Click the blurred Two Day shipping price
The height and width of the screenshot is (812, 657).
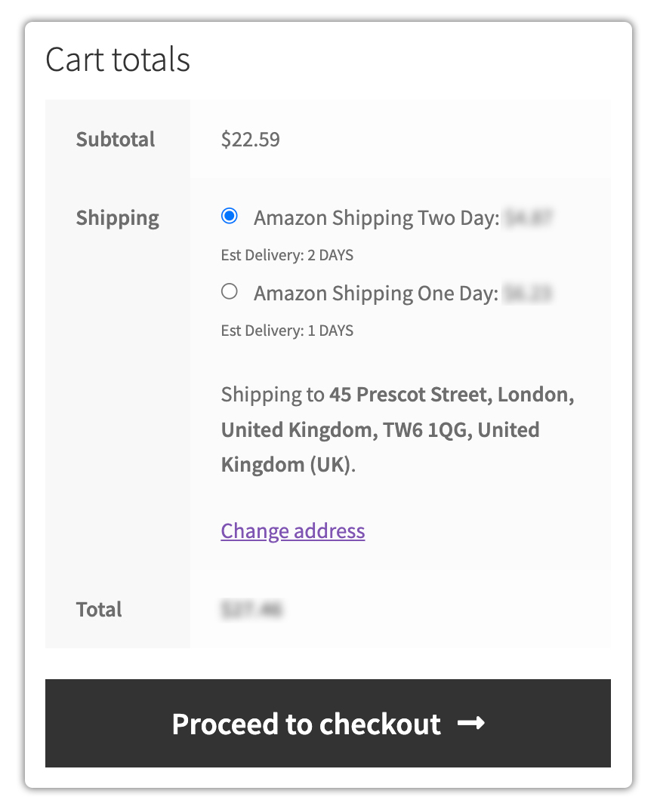(529, 217)
